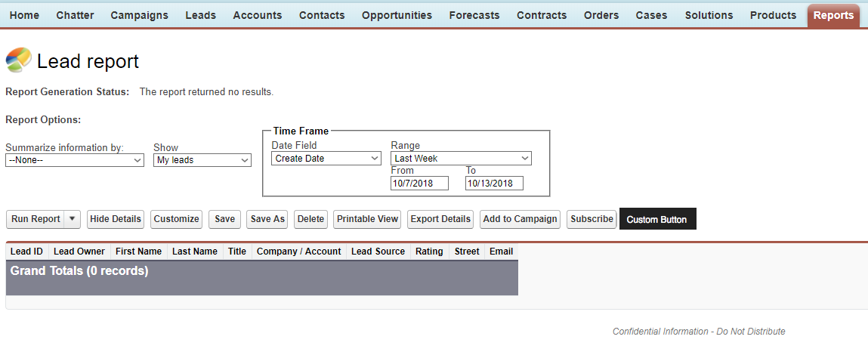
Task: Click the black Custom Button
Action: 656,219
